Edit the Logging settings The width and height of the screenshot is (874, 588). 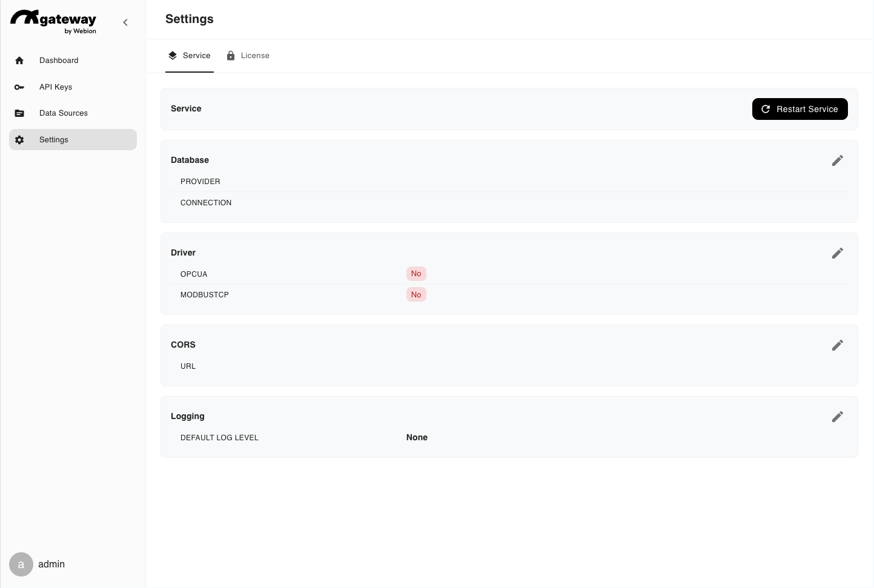point(837,417)
